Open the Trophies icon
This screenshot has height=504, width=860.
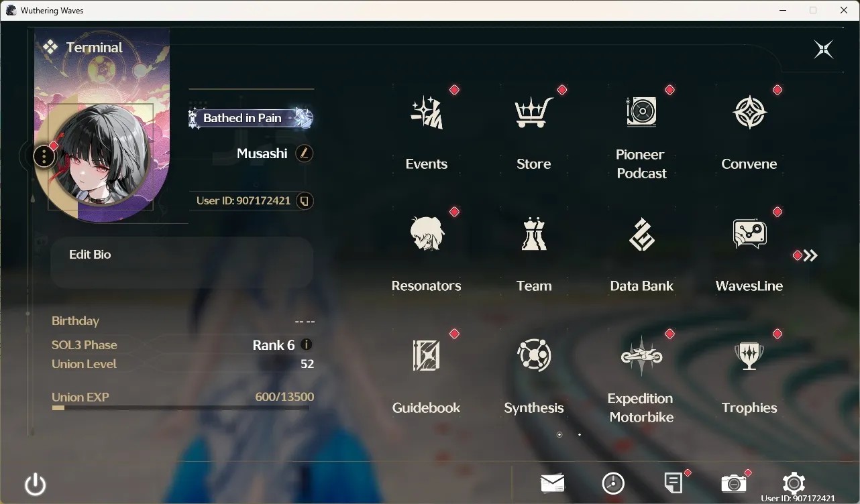pyautogui.click(x=749, y=355)
